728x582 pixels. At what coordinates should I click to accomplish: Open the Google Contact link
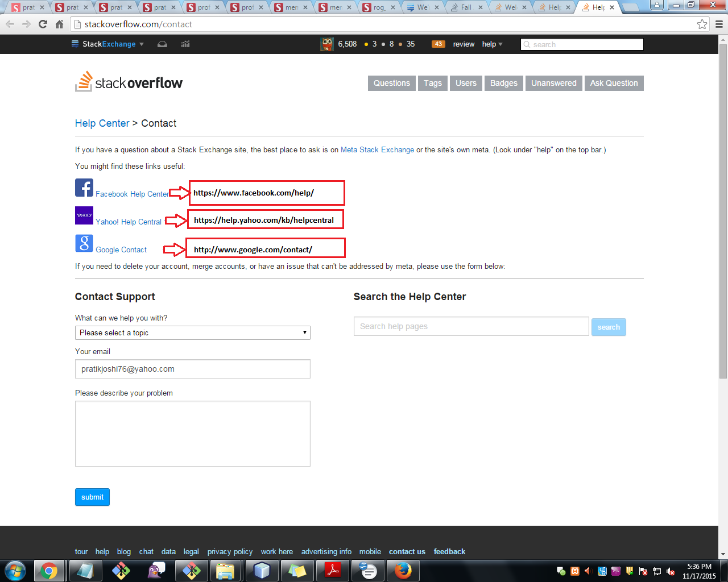click(121, 250)
